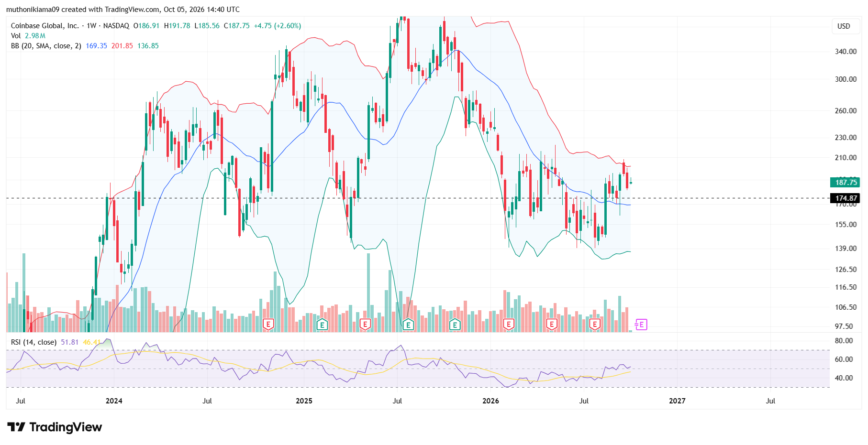
Task: Click the green BB lower value 136.85
Action: click(x=148, y=46)
